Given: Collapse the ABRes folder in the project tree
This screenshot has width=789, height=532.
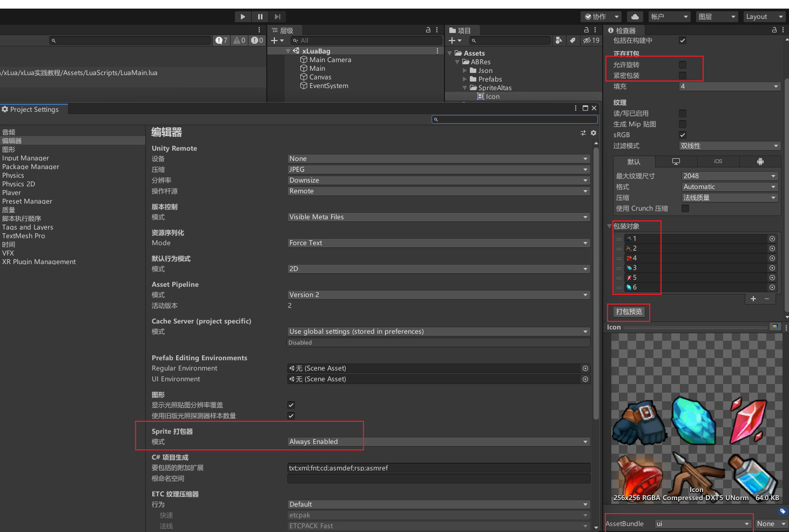Looking at the screenshot, I should [457, 62].
